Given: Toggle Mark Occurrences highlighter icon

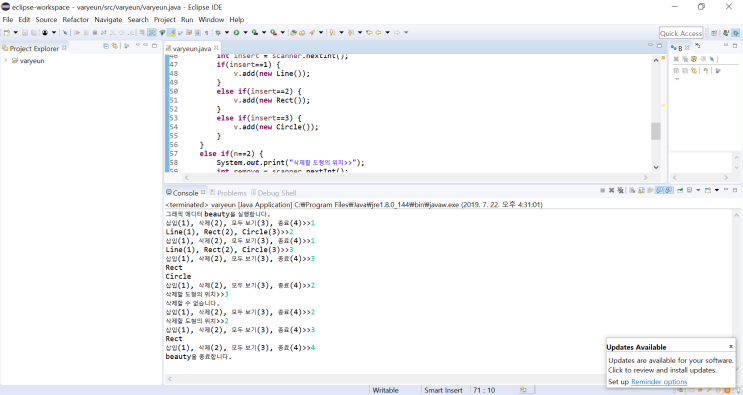Looking at the screenshot, I should click(x=172, y=33).
